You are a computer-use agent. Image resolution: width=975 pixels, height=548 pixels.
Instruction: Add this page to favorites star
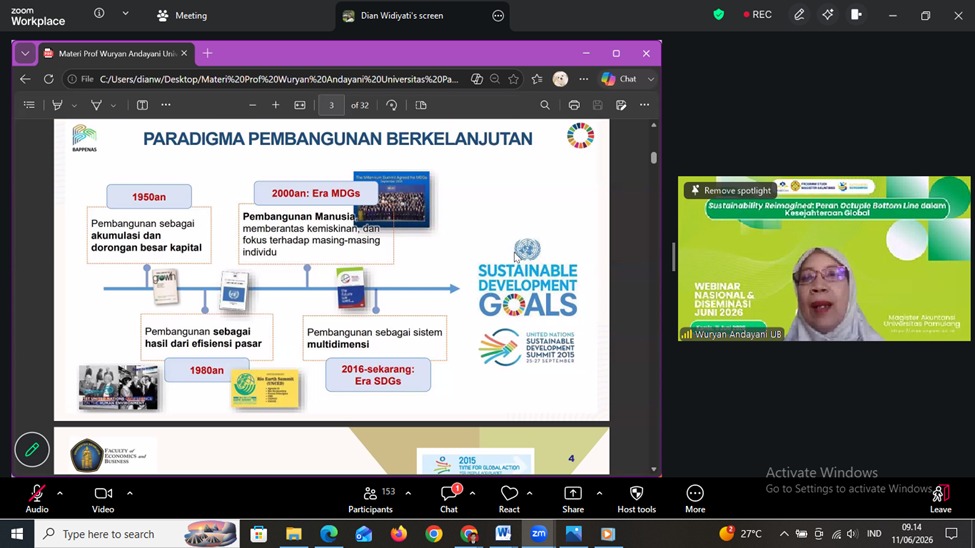tap(514, 79)
